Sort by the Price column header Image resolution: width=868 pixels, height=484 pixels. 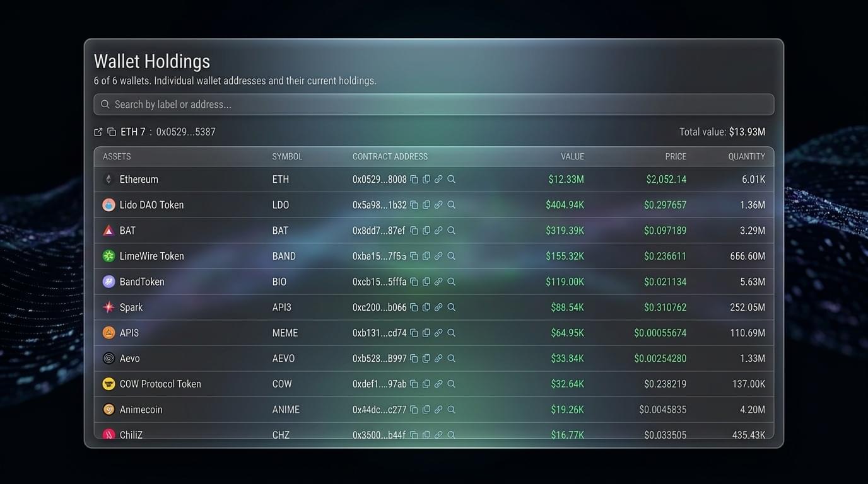coord(676,156)
